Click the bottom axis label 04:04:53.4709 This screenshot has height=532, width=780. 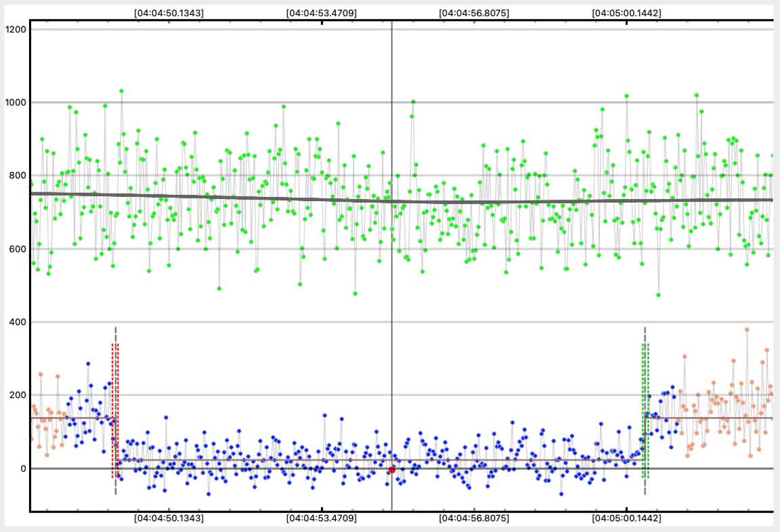pyautogui.click(x=322, y=518)
